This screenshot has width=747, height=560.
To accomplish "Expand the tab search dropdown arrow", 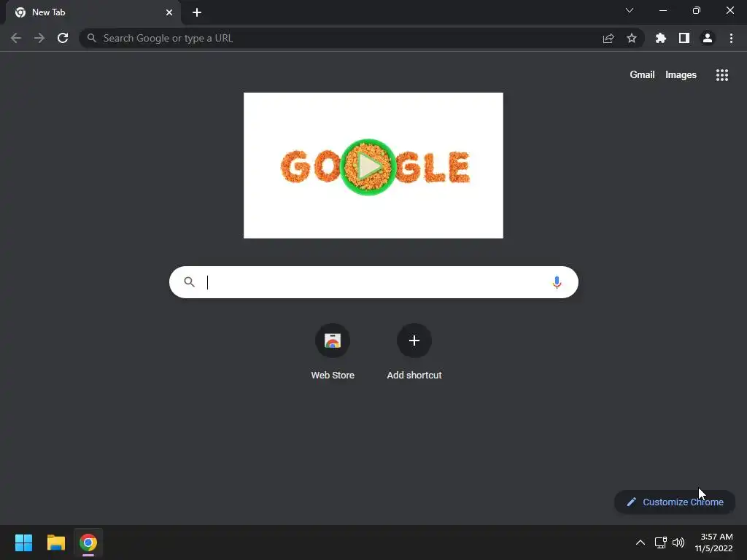I will [x=630, y=10].
